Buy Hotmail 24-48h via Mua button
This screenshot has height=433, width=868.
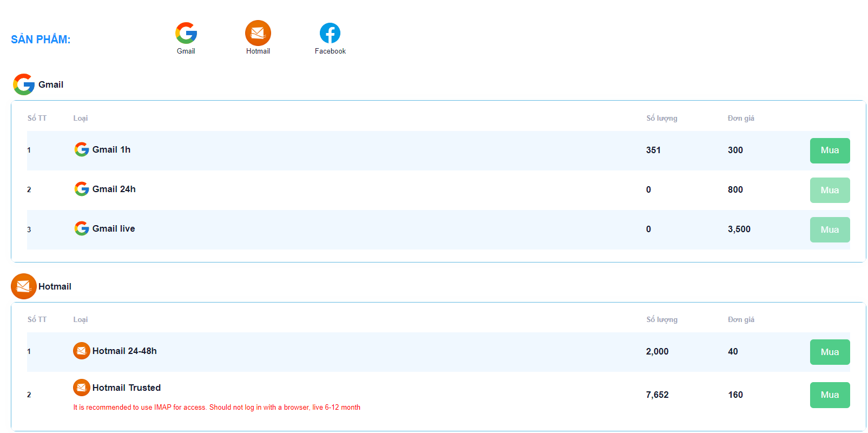830,352
